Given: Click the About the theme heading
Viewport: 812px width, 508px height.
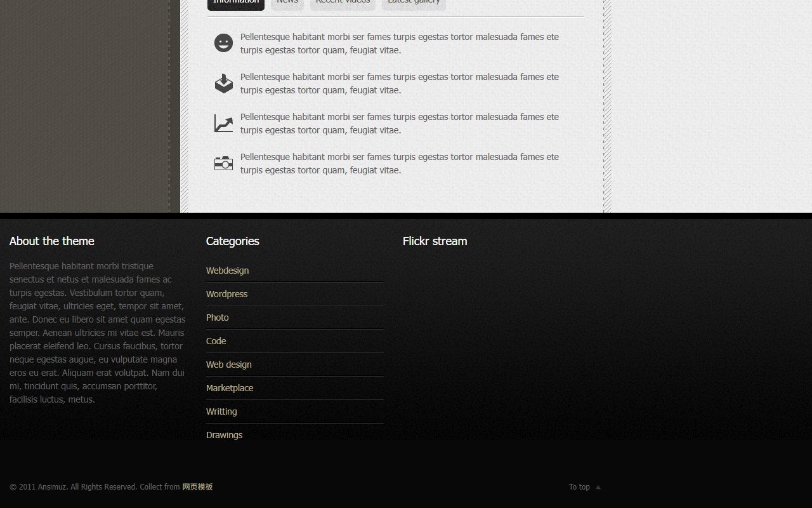Looking at the screenshot, I should pyautogui.click(x=52, y=241).
